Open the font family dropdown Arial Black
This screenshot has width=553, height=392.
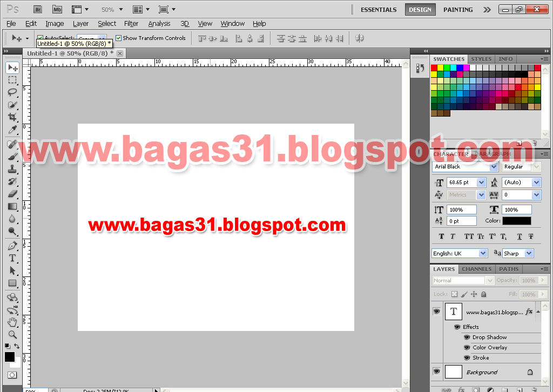point(494,167)
